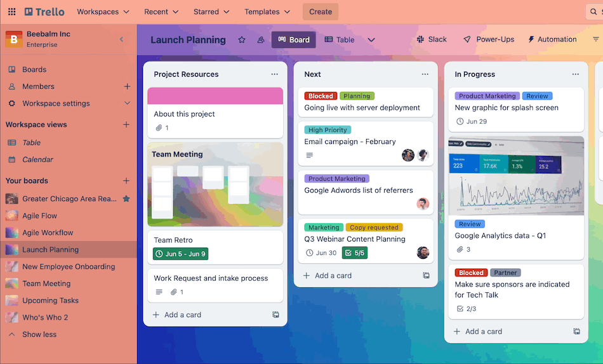Add a workspace view with plus
Image resolution: width=603 pixels, height=364 pixels.
[126, 124]
